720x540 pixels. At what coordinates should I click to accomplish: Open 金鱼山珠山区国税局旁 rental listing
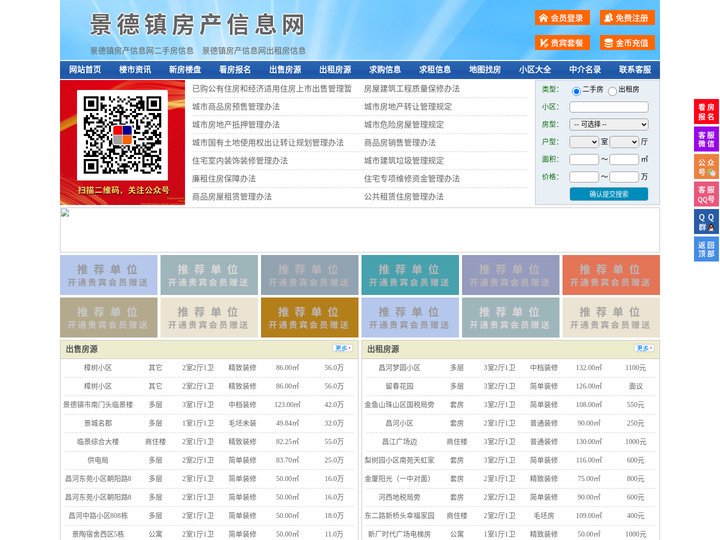(x=399, y=405)
